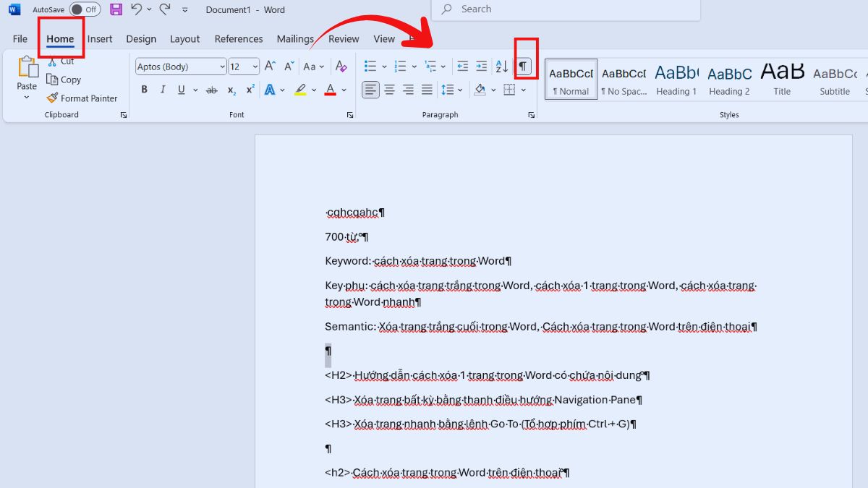Open the Mailings tab
868x488 pixels.
tap(295, 39)
